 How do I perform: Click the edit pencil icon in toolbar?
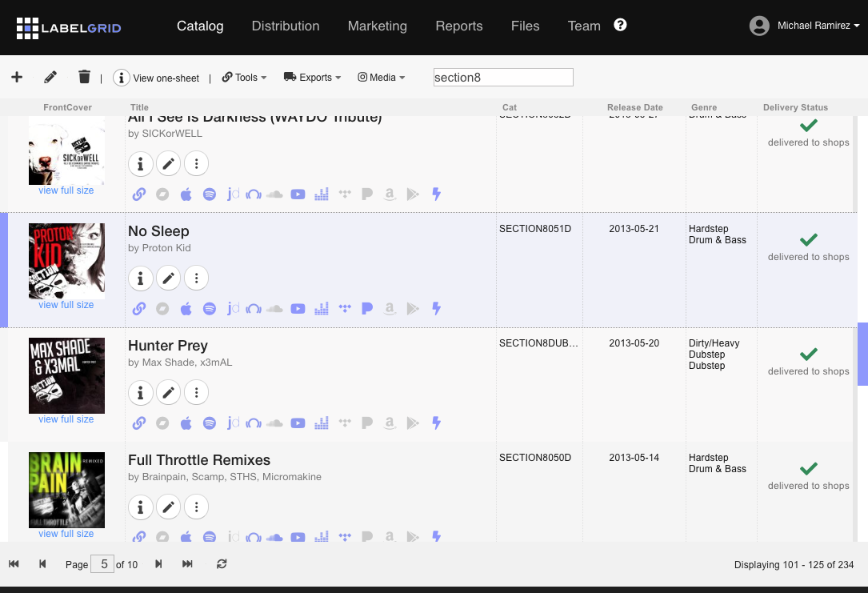[50, 77]
